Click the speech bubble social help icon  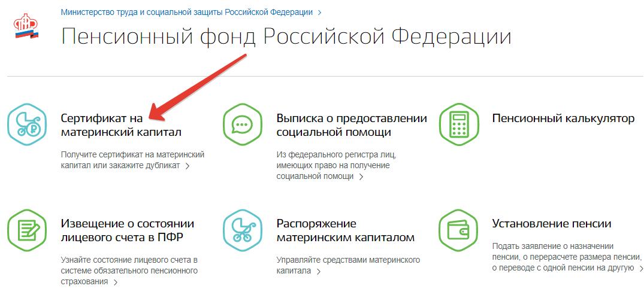pyautogui.click(x=243, y=124)
